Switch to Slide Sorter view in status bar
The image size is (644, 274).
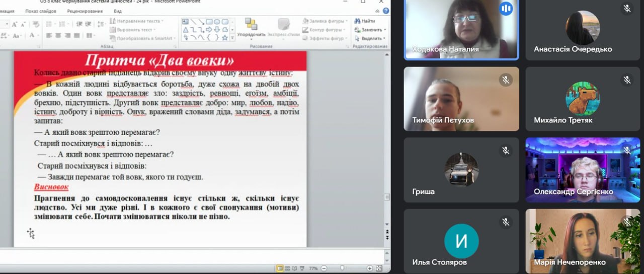point(287,268)
